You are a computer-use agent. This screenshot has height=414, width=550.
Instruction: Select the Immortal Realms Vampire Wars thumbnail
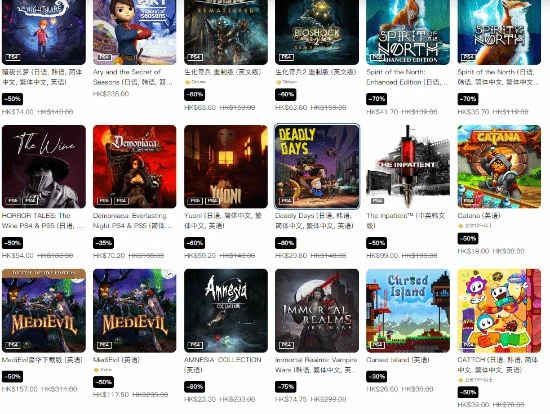(x=317, y=311)
